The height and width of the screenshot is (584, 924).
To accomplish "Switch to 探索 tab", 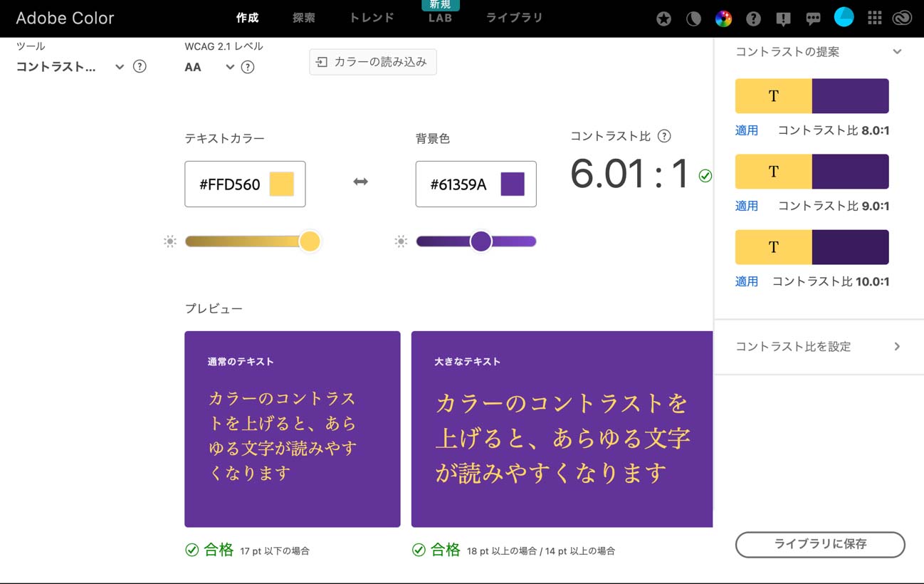I will click(x=304, y=18).
